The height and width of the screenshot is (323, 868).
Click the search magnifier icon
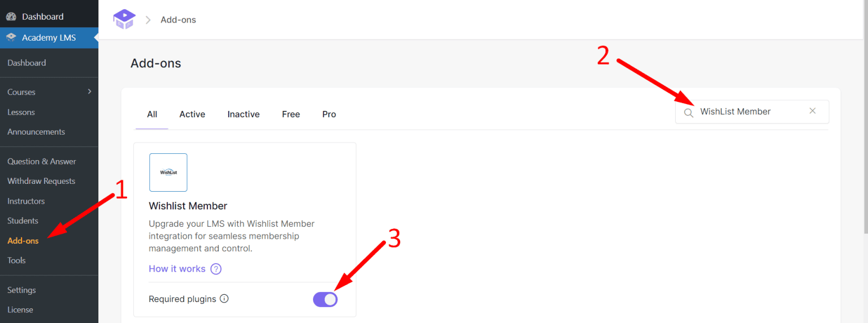pyautogui.click(x=688, y=113)
